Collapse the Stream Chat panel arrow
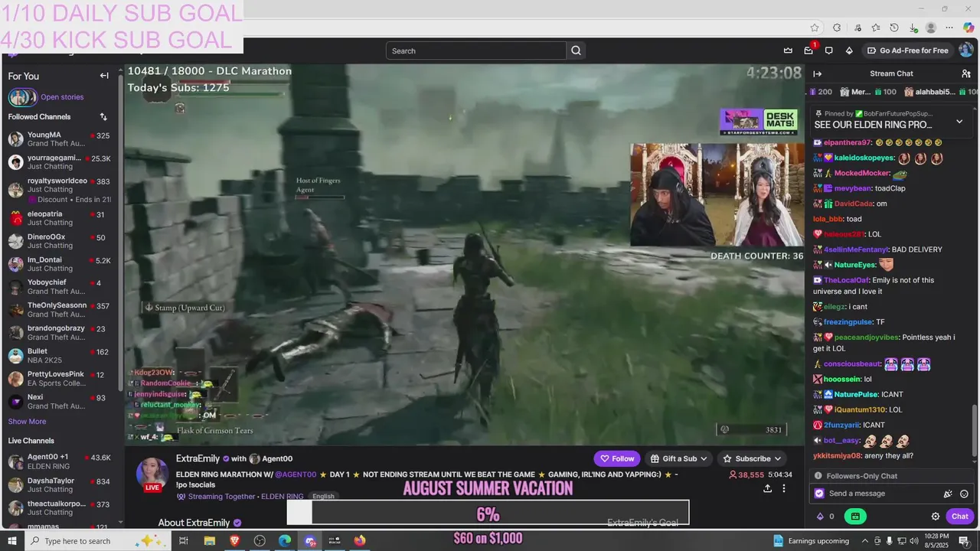This screenshot has width=980, height=551. [x=818, y=73]
